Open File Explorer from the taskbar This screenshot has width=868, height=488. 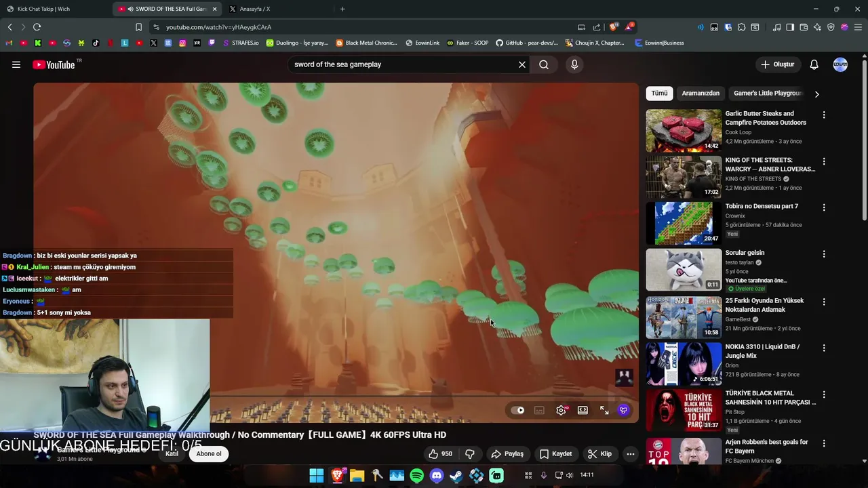[357, 476]
